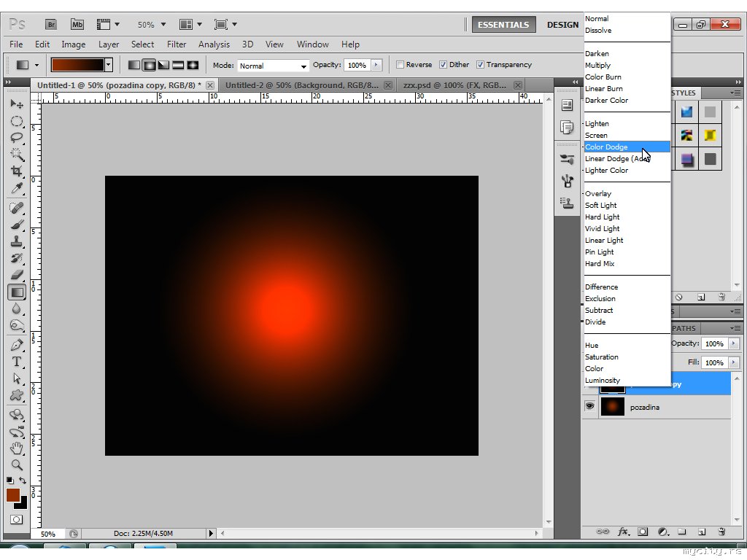Image resolution: width=747 pixels, height=560 pixels.
Task: Choose Color Dodge blend mode
Action: [x=606, y=147]
